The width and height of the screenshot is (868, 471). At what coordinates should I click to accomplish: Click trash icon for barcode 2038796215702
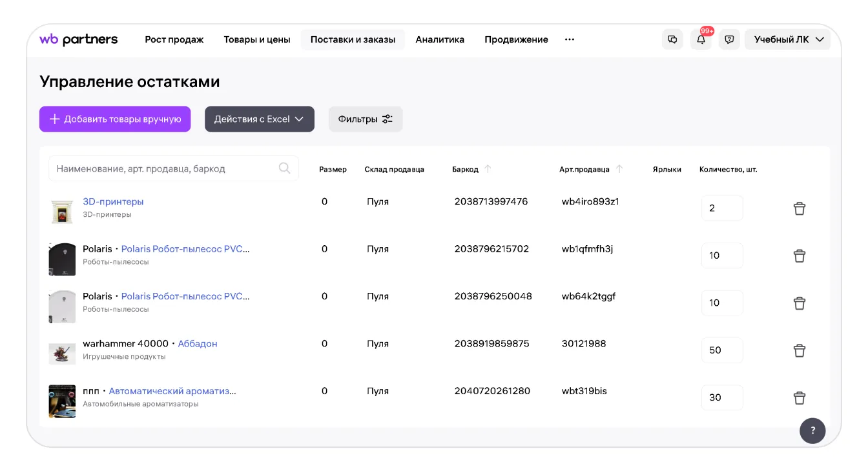click(799, 256)
